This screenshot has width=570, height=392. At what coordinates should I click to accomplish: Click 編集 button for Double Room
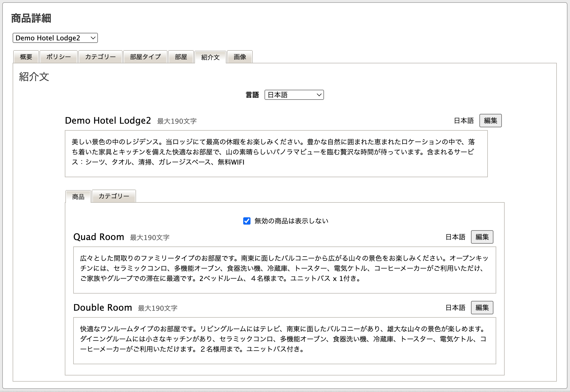[x=482, y=308]
